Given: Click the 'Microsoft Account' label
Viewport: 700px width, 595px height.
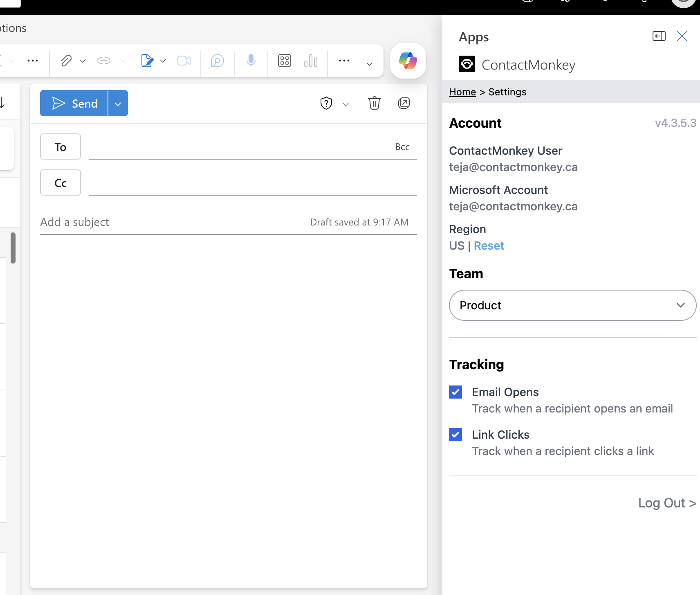Looking at the screenshot, I should pyautogui.click(x=498, y=190).
